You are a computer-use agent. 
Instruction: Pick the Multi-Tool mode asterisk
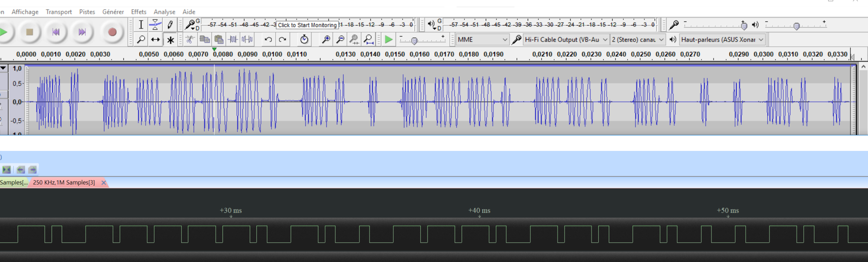[x=170, y=40]
